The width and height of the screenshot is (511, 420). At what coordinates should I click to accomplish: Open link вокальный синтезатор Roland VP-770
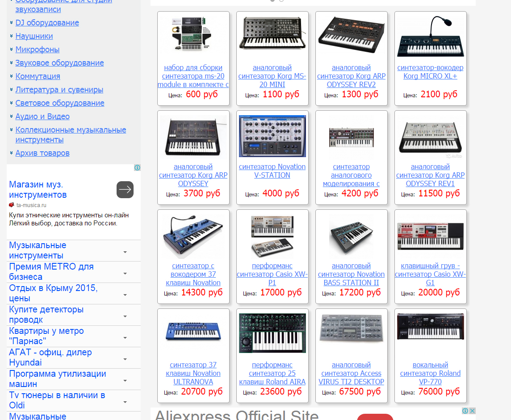click(430, 374)
